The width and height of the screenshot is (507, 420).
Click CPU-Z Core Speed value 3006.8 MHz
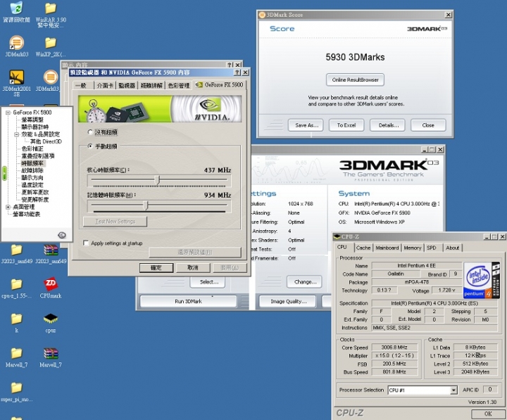[394, 348]
